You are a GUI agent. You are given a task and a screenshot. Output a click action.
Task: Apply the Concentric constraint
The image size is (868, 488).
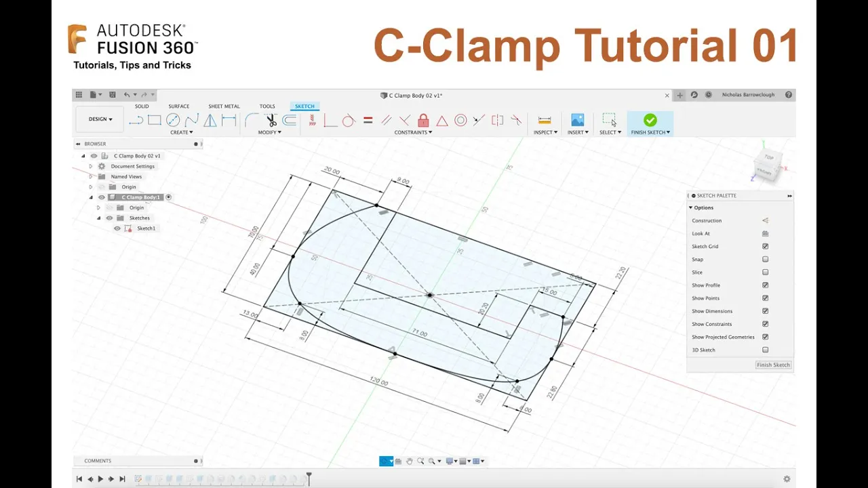point(460,120)
